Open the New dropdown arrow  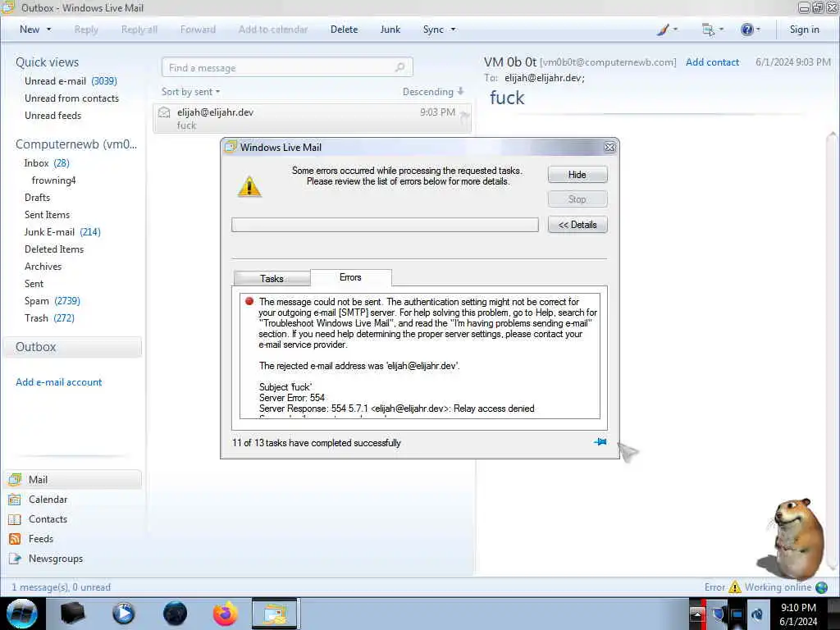48,30
